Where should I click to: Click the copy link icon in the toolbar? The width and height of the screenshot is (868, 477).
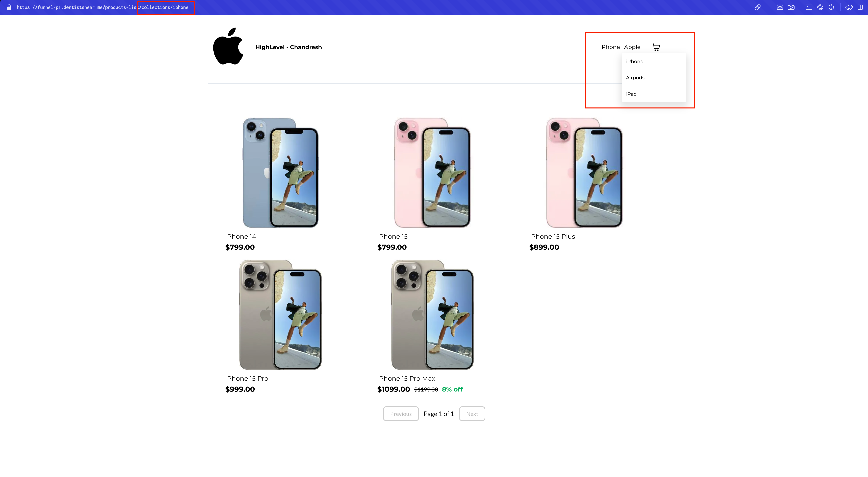tap(757, 7)
